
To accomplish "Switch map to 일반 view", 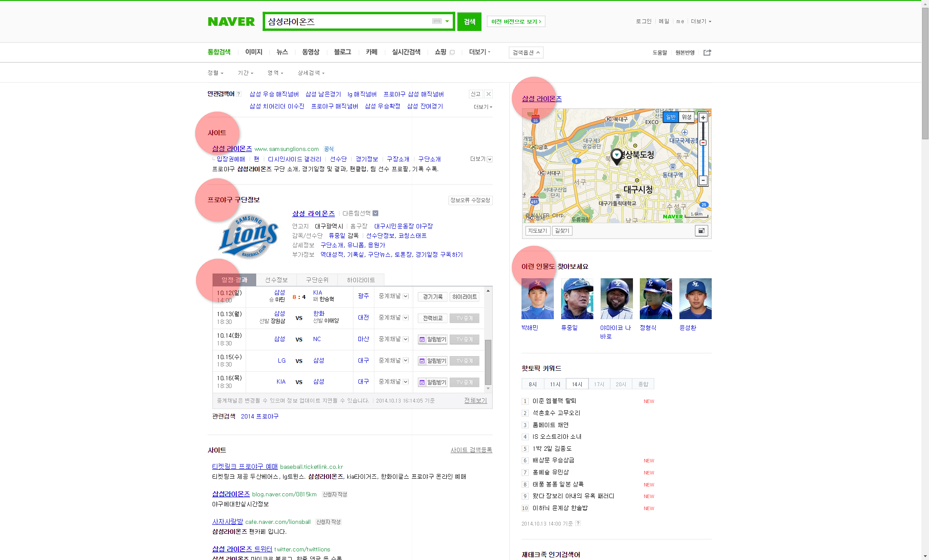I will coord(671,117).
